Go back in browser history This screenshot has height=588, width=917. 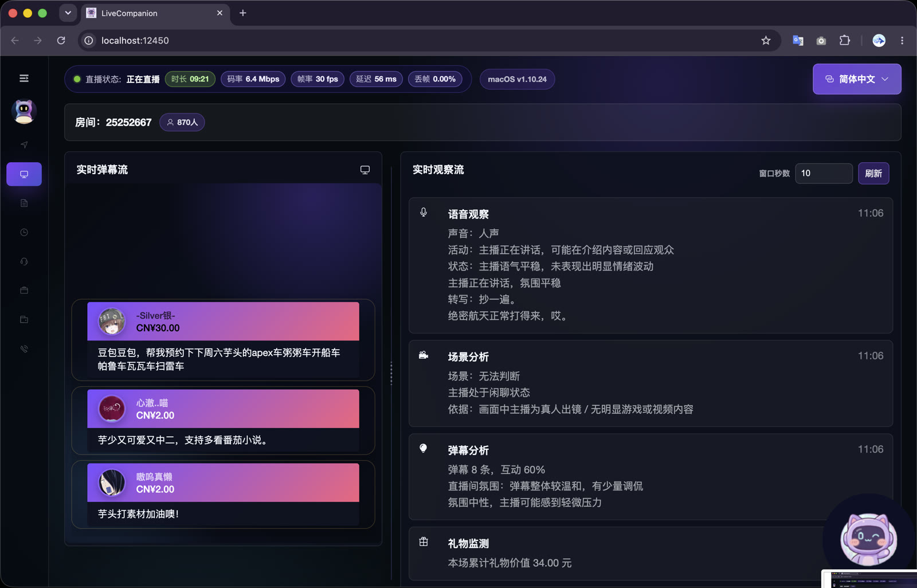click(15, 41)
